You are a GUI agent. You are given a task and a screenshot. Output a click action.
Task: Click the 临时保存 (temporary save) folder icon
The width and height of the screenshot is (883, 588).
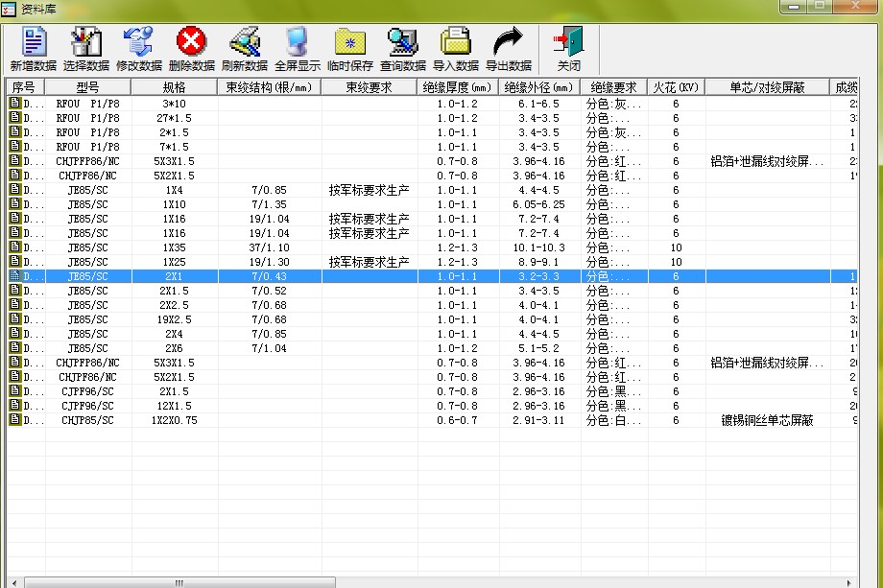pyautogui.click(x=350, y=42)
